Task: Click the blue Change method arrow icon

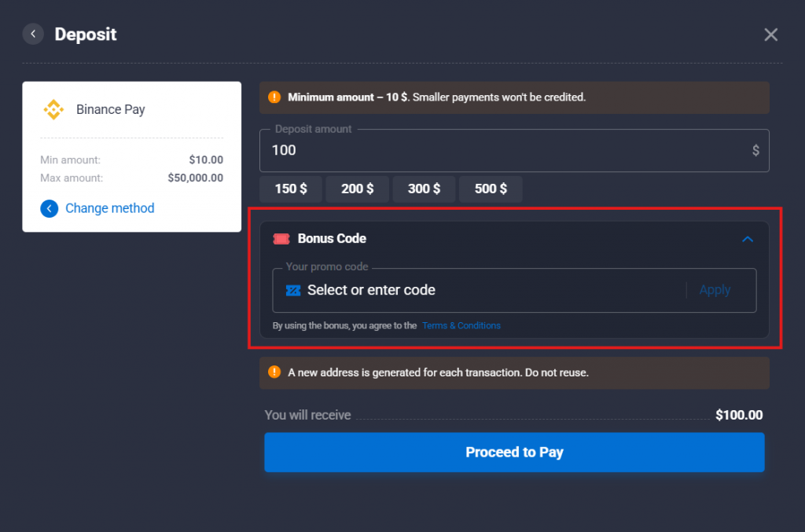Action: 50,208
